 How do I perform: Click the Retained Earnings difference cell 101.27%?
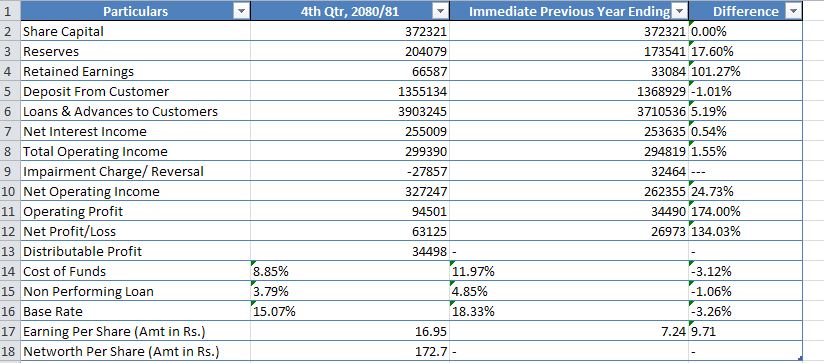coord(745,71)
